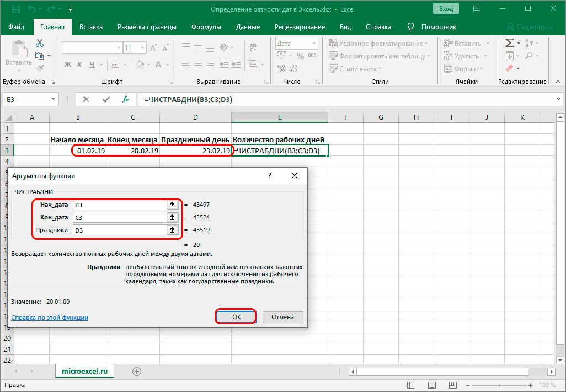Viewport: 566px width, 392px height.
Task: Open Customize Quick Access Toolbar dropdown
Action: tap(71, 10)
